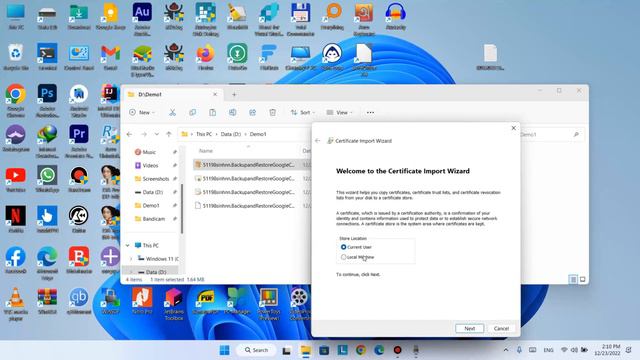Click back arrow in Certificate Import Wizard
Viewport: 640px width, 360px height.
pyautogui.click(x=318, y=141)
